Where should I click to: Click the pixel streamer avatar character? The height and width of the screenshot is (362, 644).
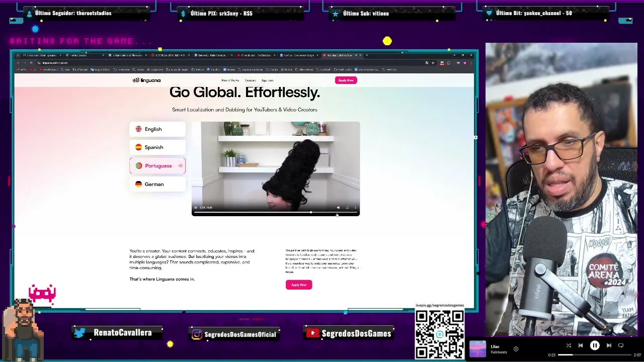pyautogui.click(x=24, y=329)
